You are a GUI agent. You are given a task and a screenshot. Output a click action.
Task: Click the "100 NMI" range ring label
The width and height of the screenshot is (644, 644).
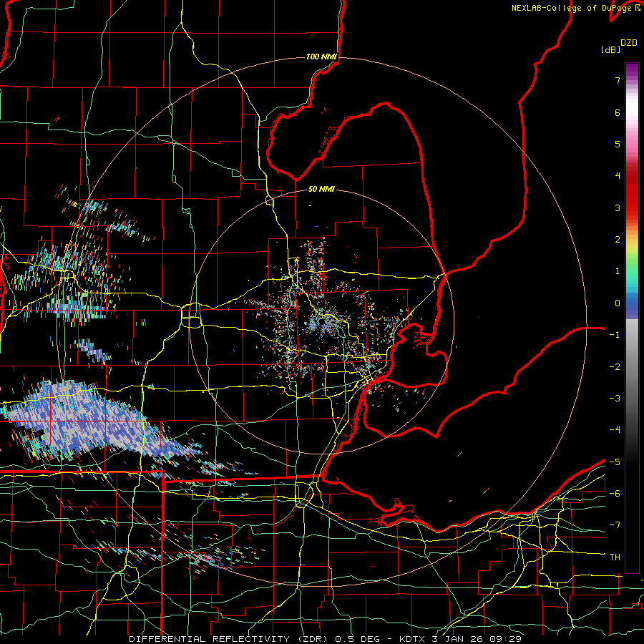click(x=321, y=57)
